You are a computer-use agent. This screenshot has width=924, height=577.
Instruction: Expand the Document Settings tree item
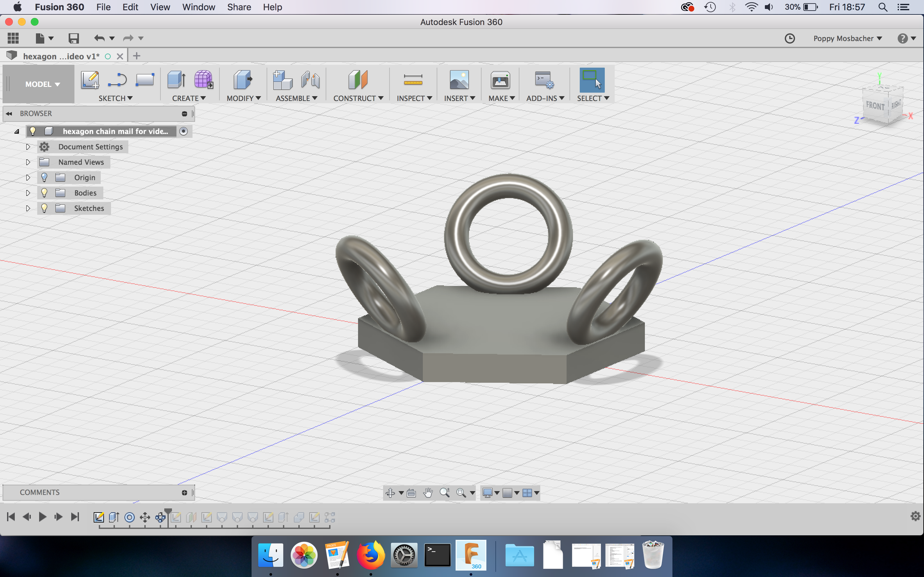[x=28, y=146]
